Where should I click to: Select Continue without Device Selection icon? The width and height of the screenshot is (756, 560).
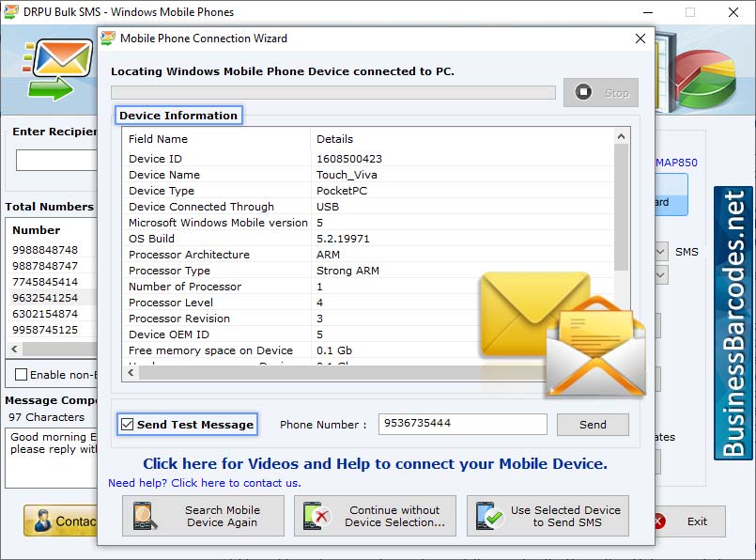[313, 516]
